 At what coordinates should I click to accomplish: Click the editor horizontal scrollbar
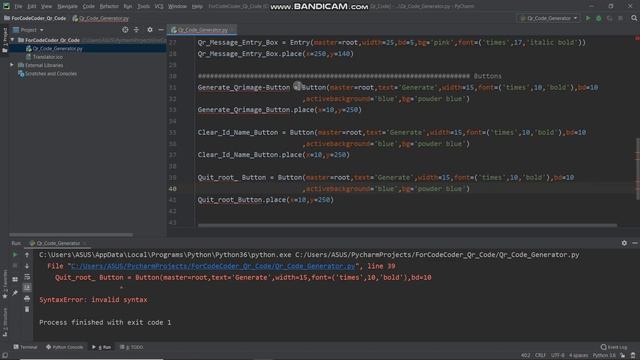[x=407, y=225]
